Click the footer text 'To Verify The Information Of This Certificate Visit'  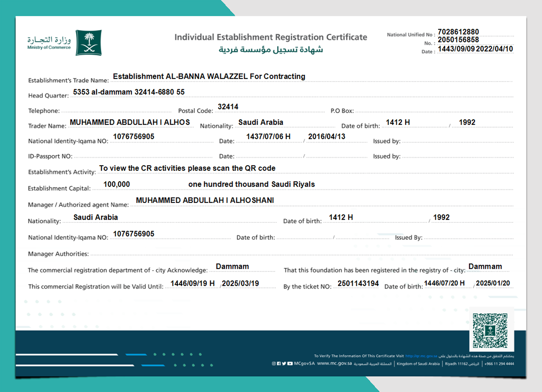(x=359, y=356)
